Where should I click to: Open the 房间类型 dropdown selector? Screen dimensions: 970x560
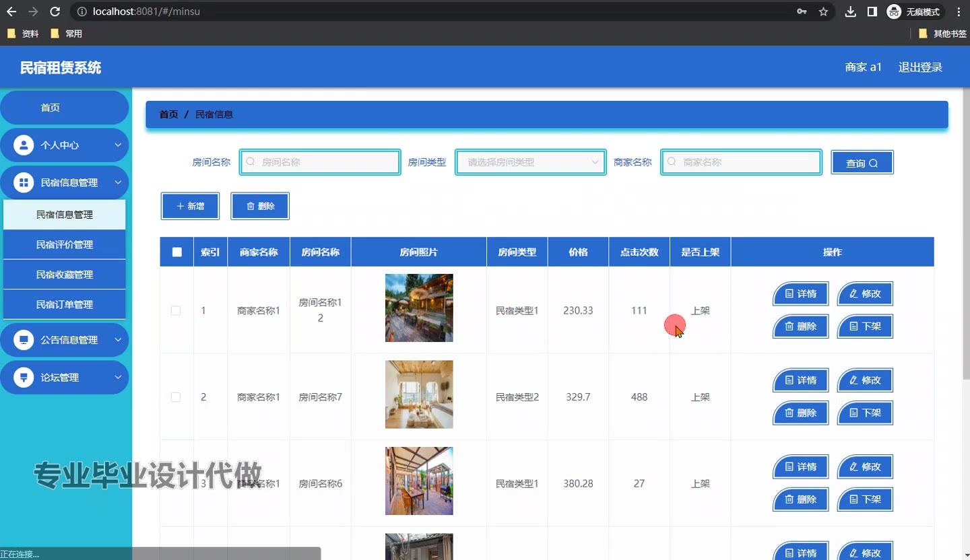531,162
